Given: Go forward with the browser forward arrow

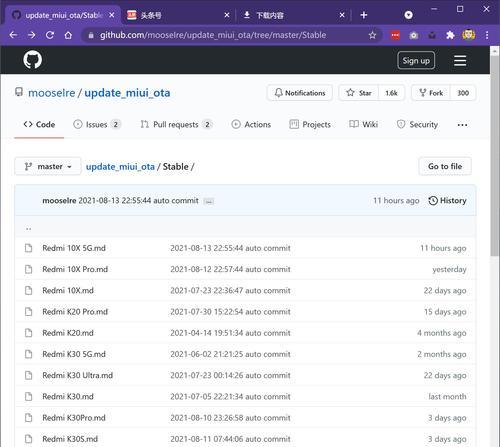Looking at the screenshot, I should (x=32, y=35).
